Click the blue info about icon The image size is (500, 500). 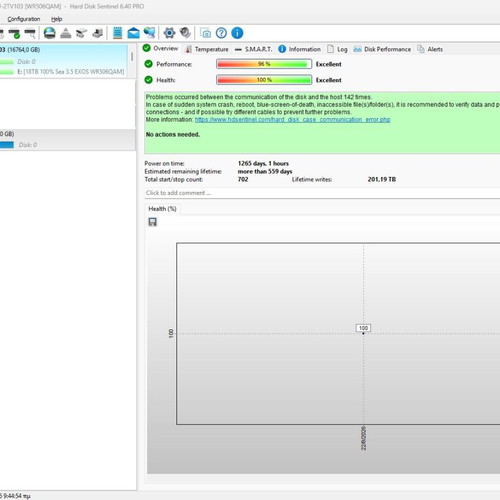click(x=237, y=33)
